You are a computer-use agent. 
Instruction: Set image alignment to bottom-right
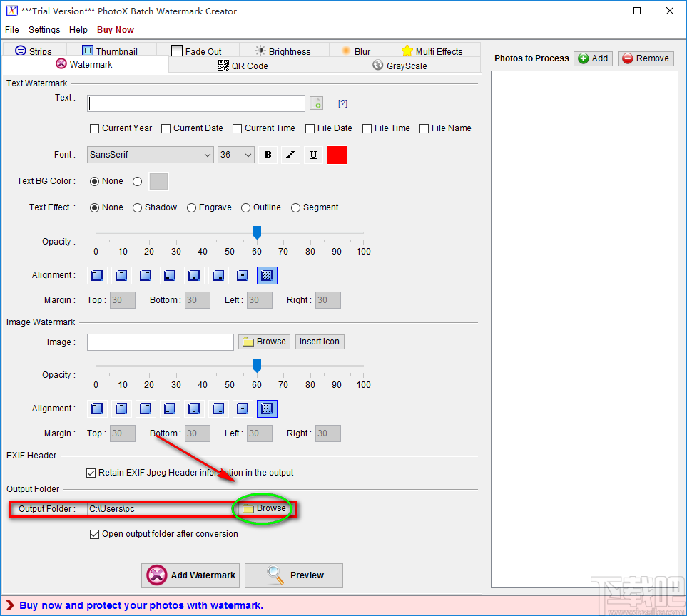pos(218,409)
